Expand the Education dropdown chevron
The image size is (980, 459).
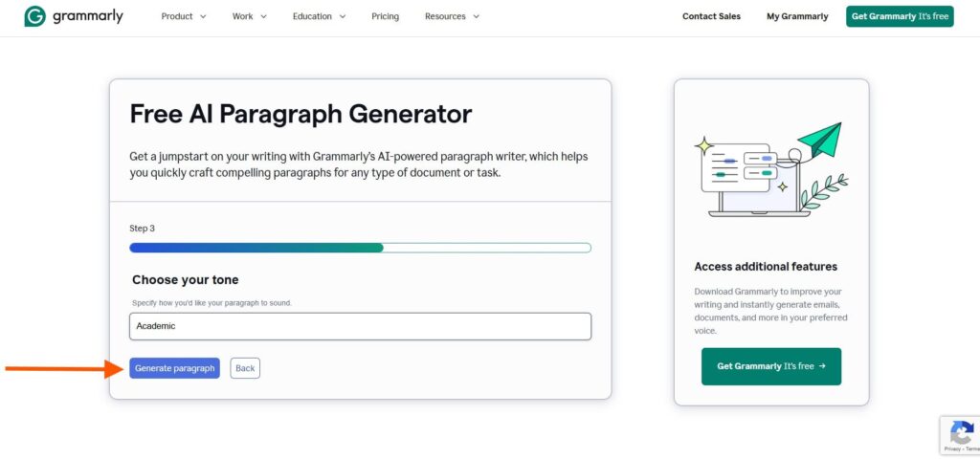coord(342,17)
